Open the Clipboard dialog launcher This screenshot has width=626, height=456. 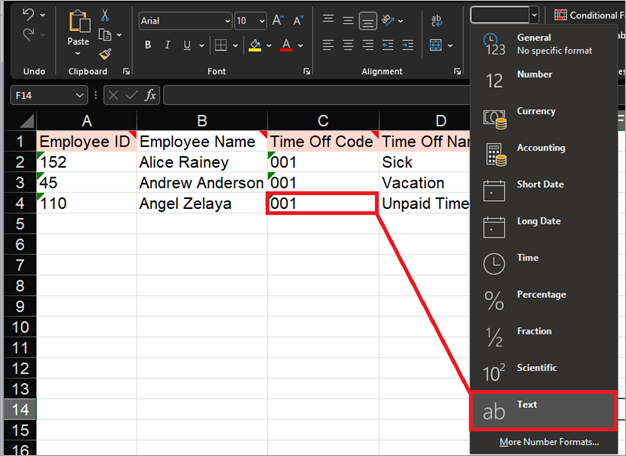(x=126, y=71)
